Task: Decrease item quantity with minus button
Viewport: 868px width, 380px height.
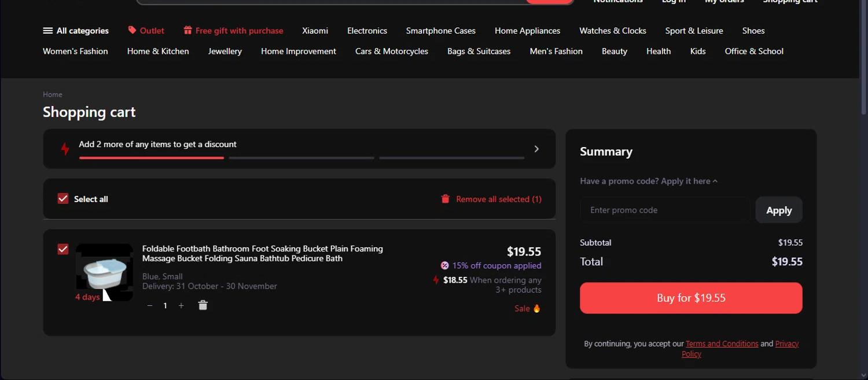Action: (150, 305)
